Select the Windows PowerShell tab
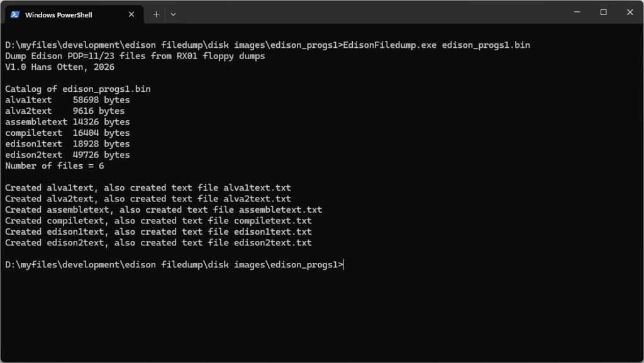 (63, 14)
